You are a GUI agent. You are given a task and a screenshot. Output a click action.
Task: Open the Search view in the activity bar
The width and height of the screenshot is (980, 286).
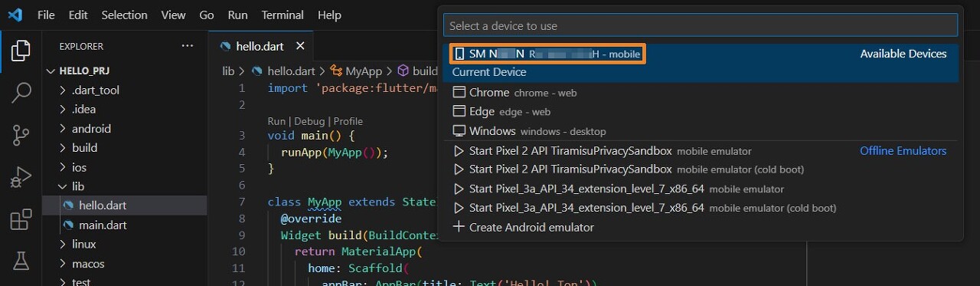click(x=21, y=94)
